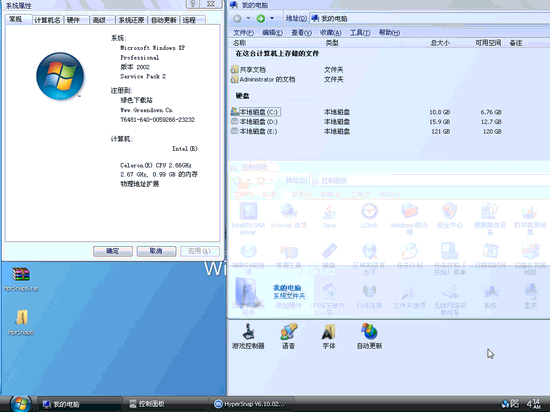Select the HprSnap6 desktop folder

(21, 323)
